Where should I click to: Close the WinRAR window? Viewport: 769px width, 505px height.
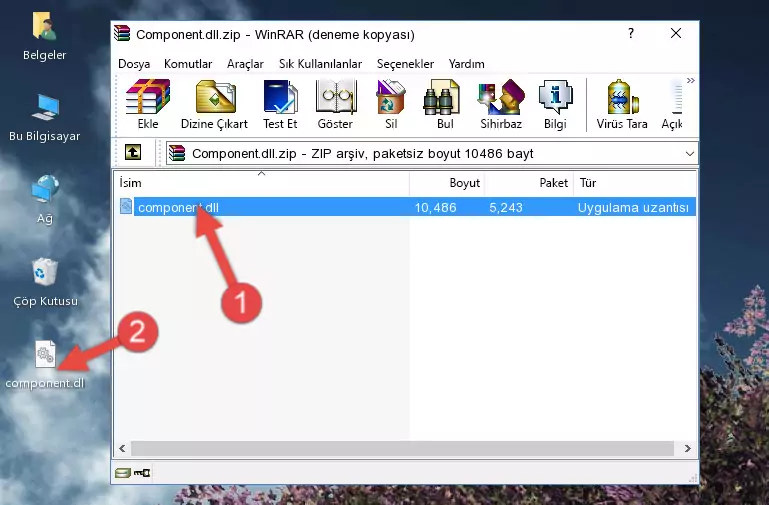pos(676,33)
